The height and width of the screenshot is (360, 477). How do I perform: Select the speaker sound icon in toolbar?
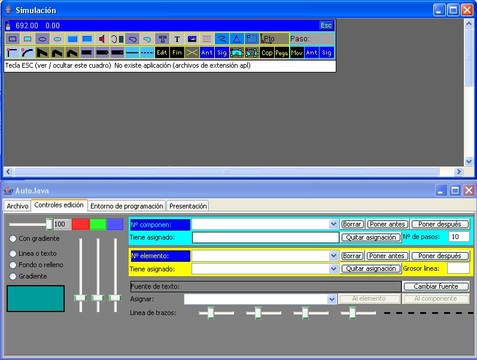click(102, 39)
